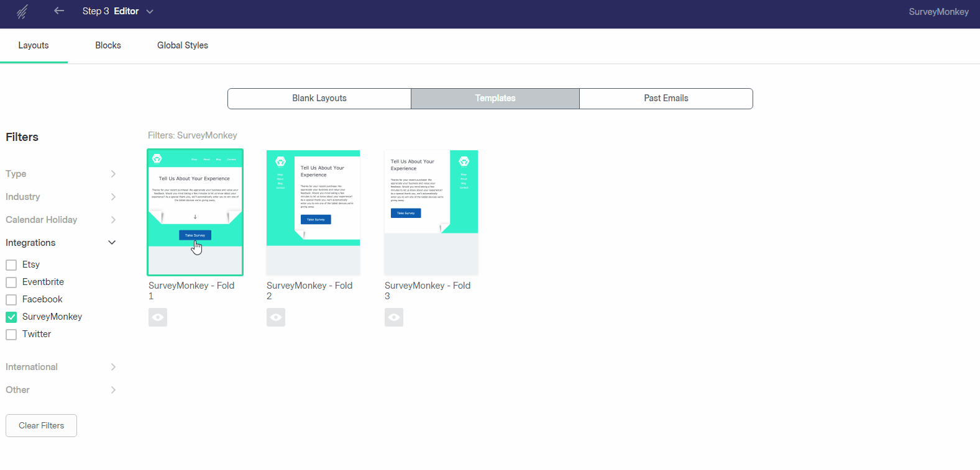
Task: Open the Step 3 Editor dropdown chevron
Action: click(x=150, y=11)
